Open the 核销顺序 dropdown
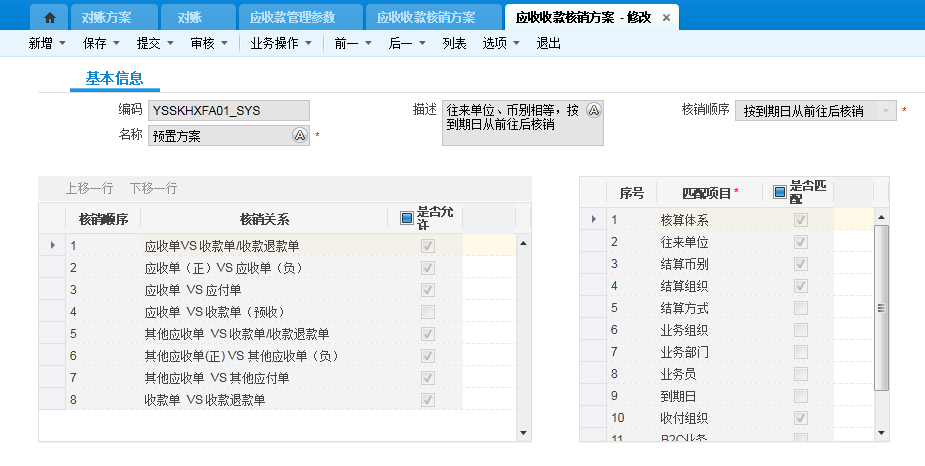The image size is (925, 466). point(885,111)
